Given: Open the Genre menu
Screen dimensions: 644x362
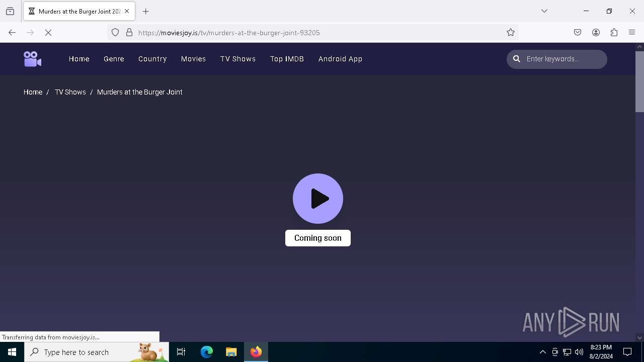Looking at the screenshot, I should [114, 59].
